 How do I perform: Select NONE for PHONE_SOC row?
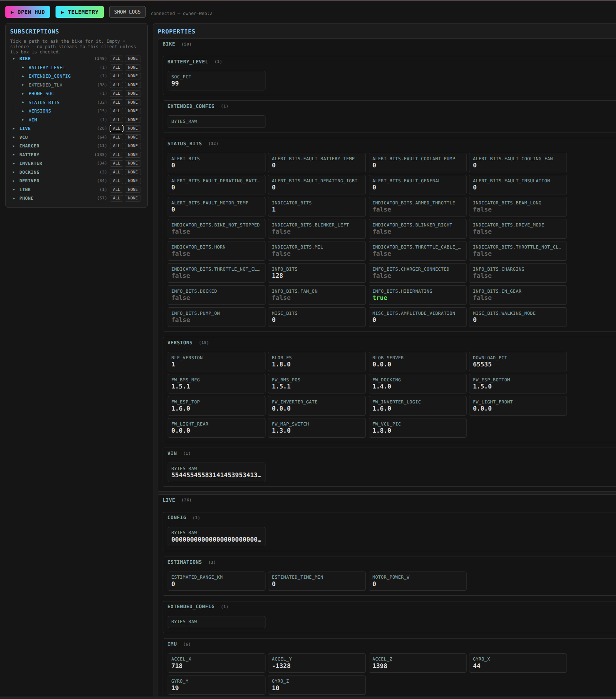133,94
